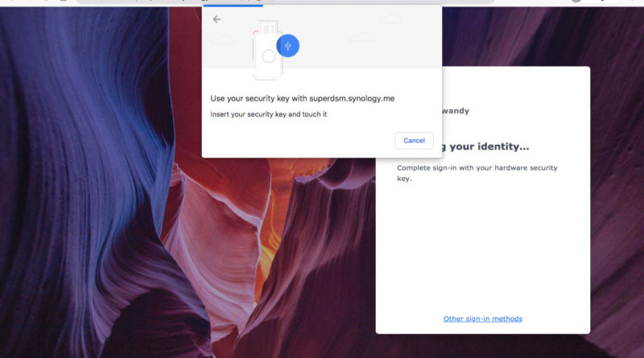Click the username 'wandy' on sign-in card
The image size is (644, 358).
tap(456, 111)
